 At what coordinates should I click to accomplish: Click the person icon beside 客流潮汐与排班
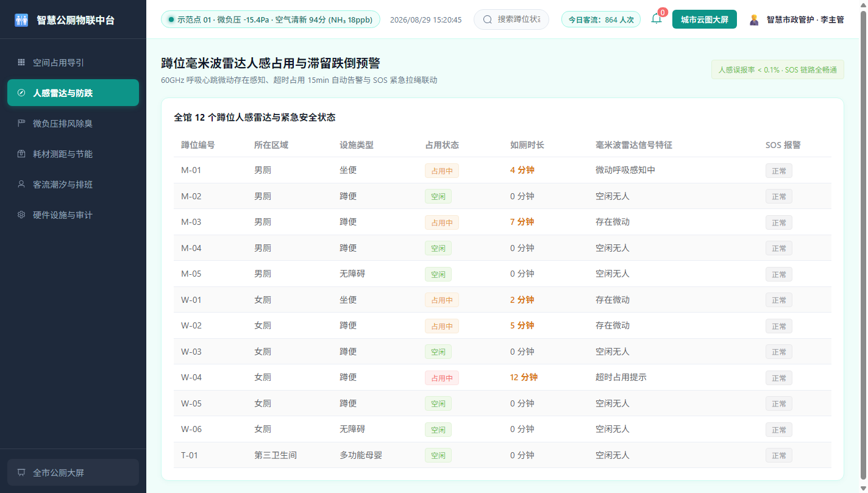21,184
